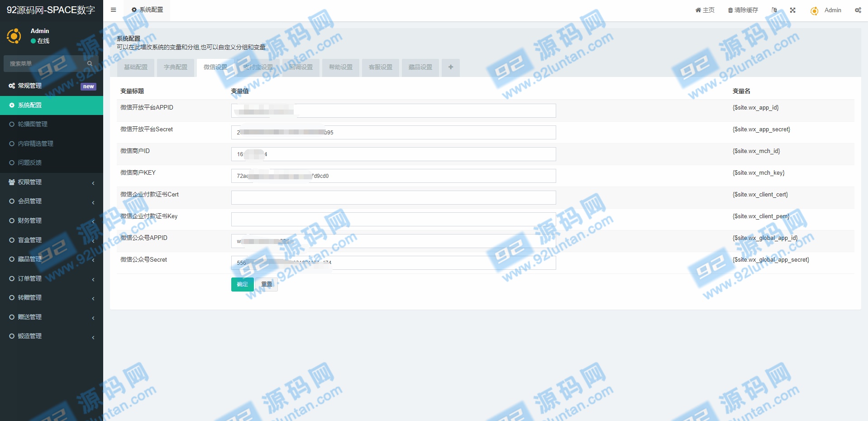Focus the 微信企业付款证书Key input field
This screenshot has width=868, height=421.
[393, 220]
